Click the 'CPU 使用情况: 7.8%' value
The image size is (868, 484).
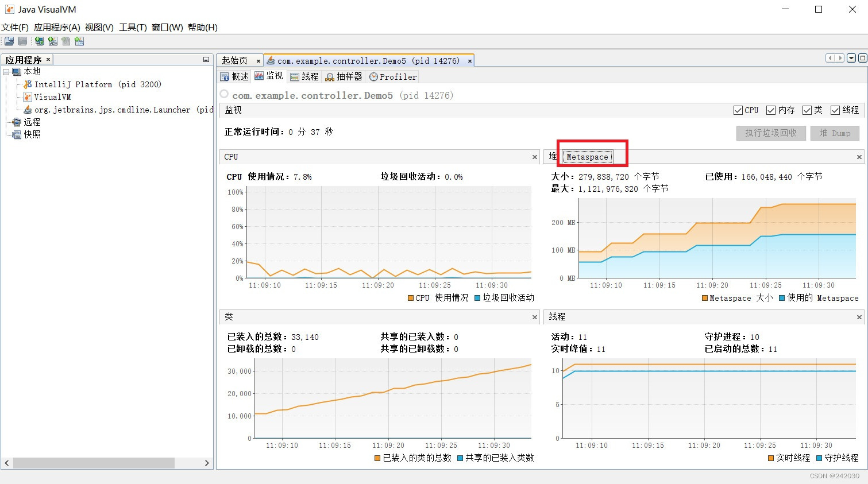click(269, 177)
